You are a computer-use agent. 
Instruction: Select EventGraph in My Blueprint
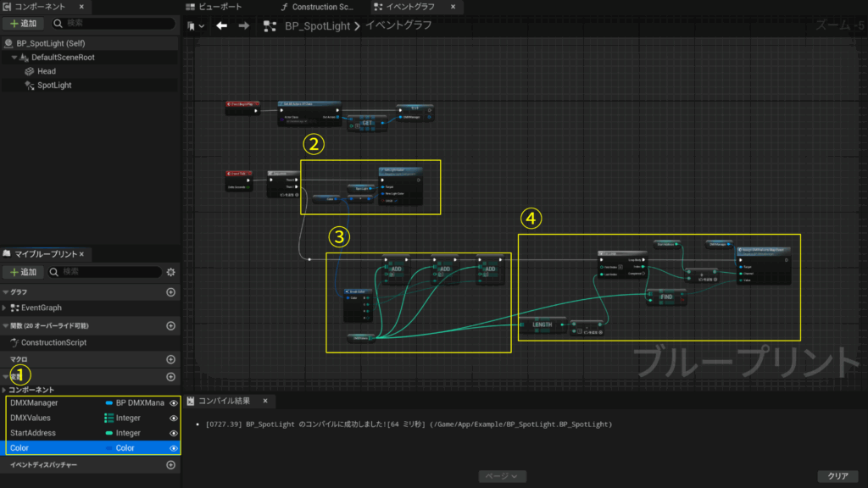point(41,308)
